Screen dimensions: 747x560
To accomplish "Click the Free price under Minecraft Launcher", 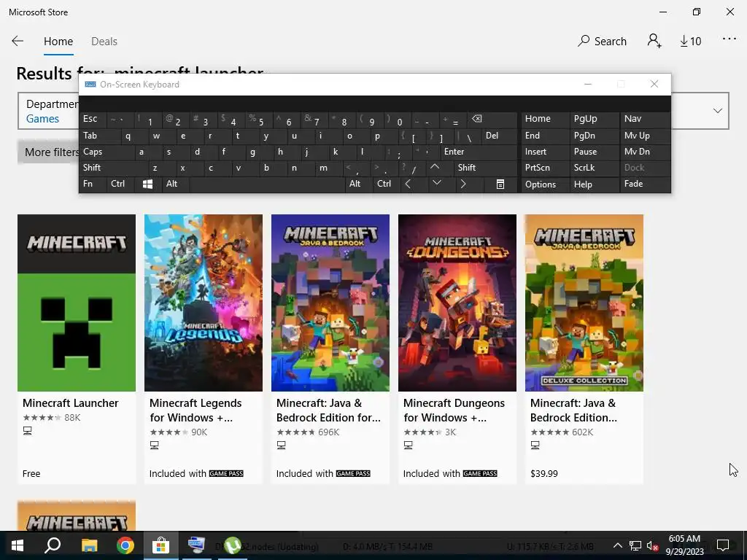I will tap(31, 473).
